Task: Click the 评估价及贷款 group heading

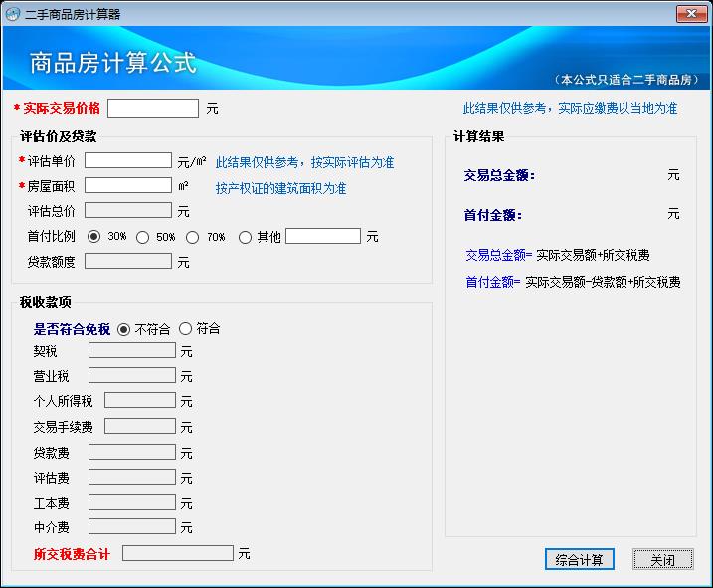Action: [59, 136]
